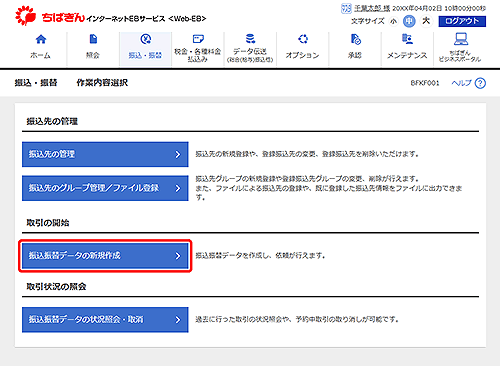Click the logged-in user name link
The image size is (500, 366).
coord(372,8)
